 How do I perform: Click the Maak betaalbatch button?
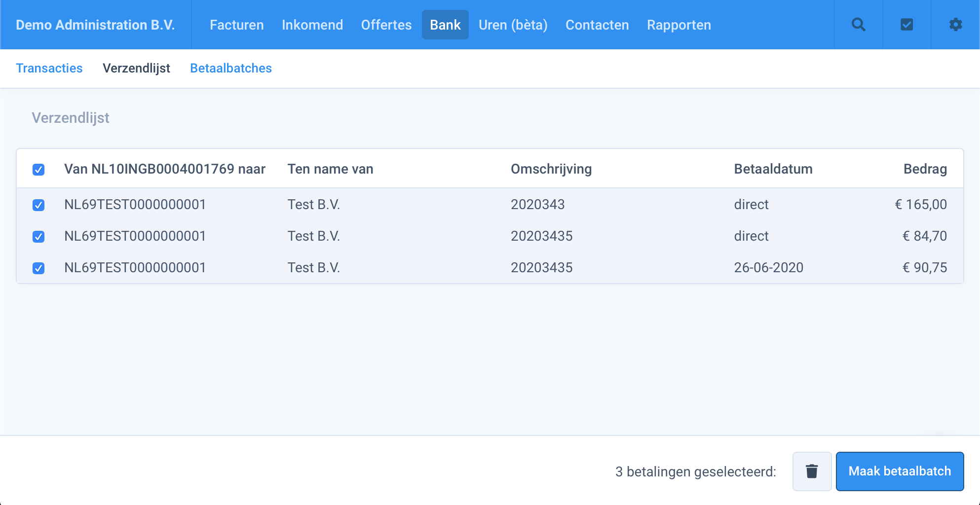[900, 471]
